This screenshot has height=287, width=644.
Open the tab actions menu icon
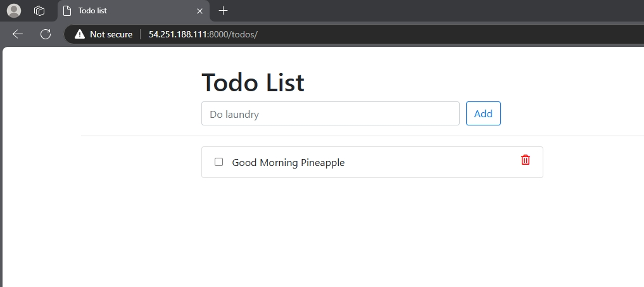(x=39, y=11)
